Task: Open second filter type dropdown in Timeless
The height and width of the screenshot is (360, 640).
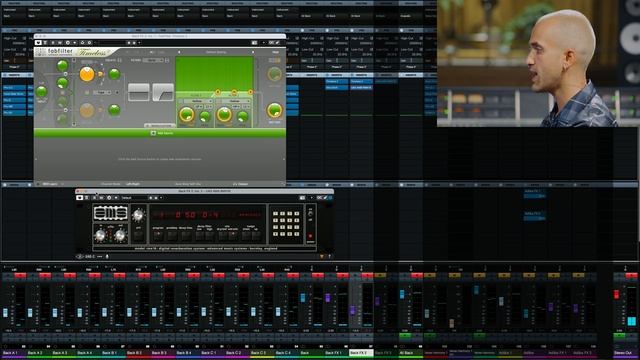Action: coord(234,101)
